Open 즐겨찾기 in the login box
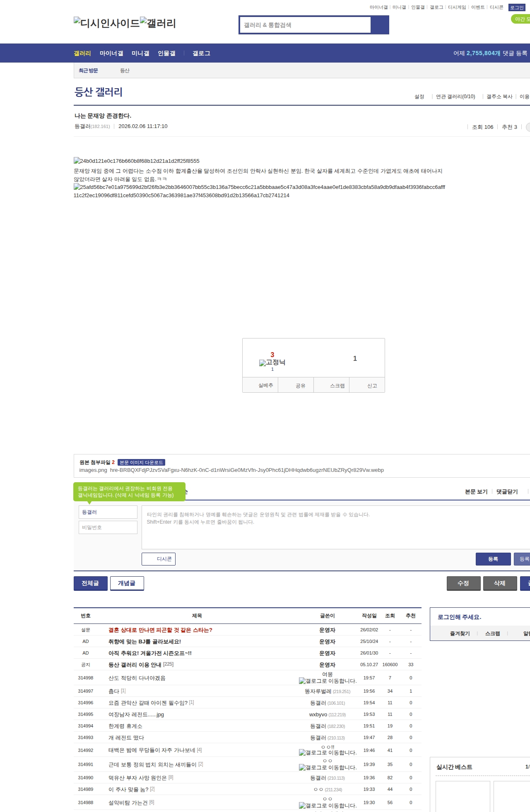The image size is (530, 812). [x=460, y=633]
